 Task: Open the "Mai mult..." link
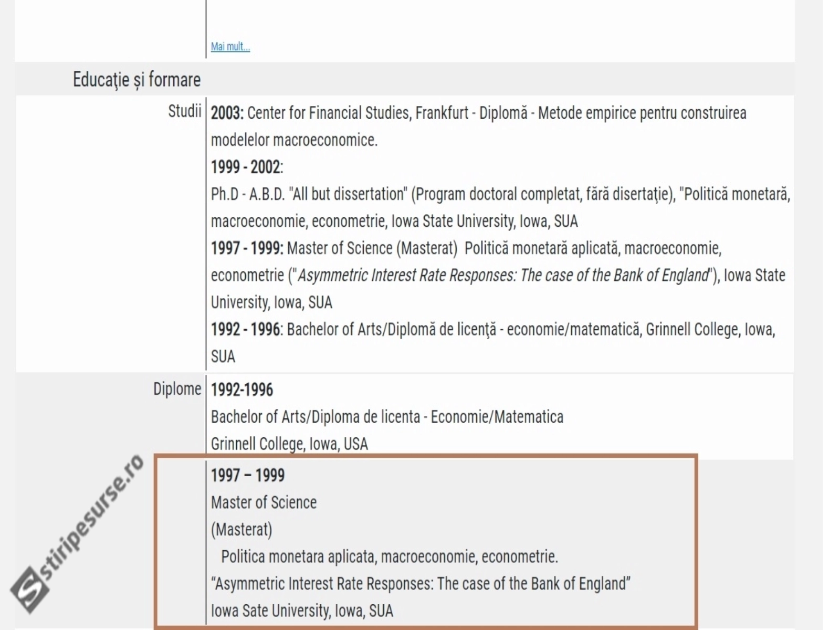pos(230,47)
